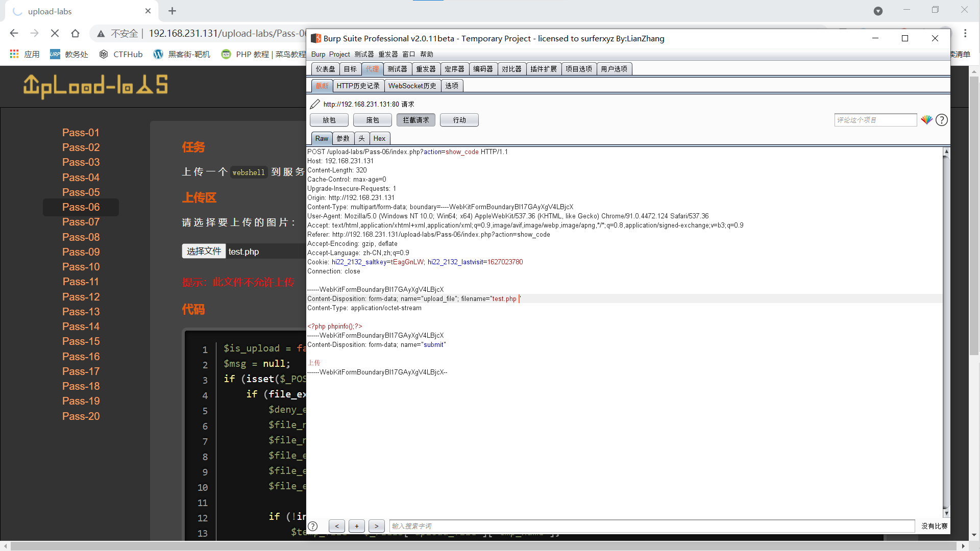Click the filename="test.php" line in request
The width and height of the screenshot is (980, 551).
tap(414, 298)
